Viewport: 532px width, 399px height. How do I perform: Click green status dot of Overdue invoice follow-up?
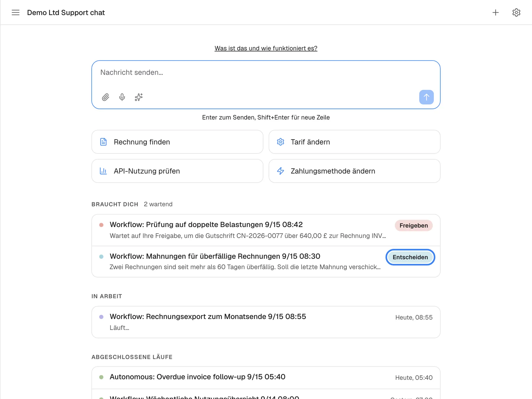101,377
